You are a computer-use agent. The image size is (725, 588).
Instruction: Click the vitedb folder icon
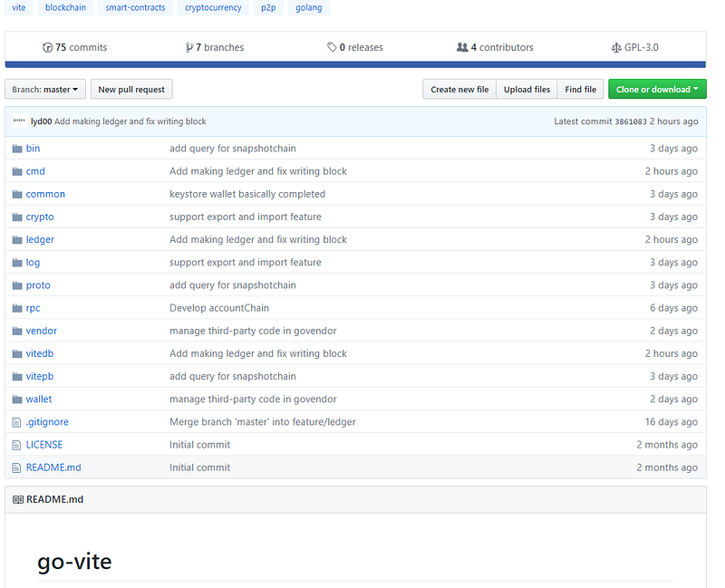tap(17, 353)
